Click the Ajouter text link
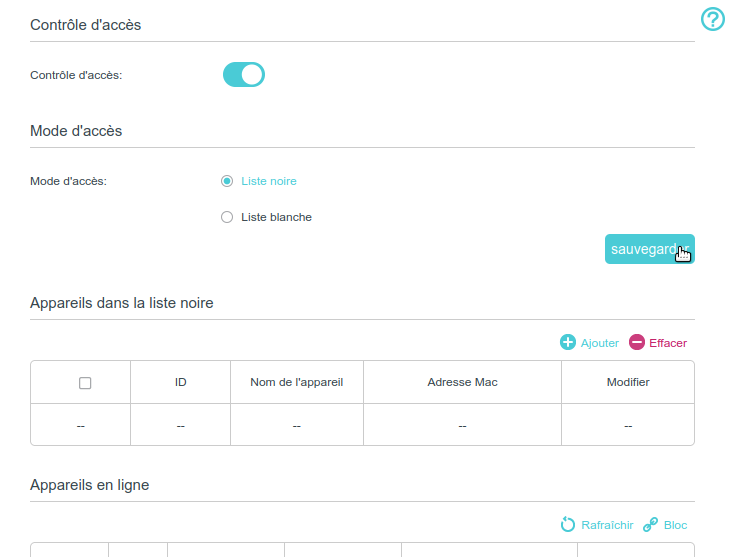733x557 pixels. tap(600, 343)
